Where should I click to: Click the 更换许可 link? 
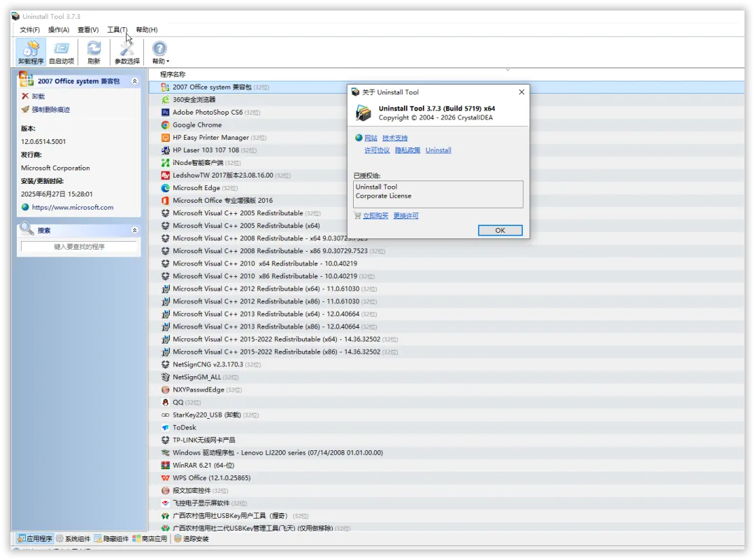406,216
